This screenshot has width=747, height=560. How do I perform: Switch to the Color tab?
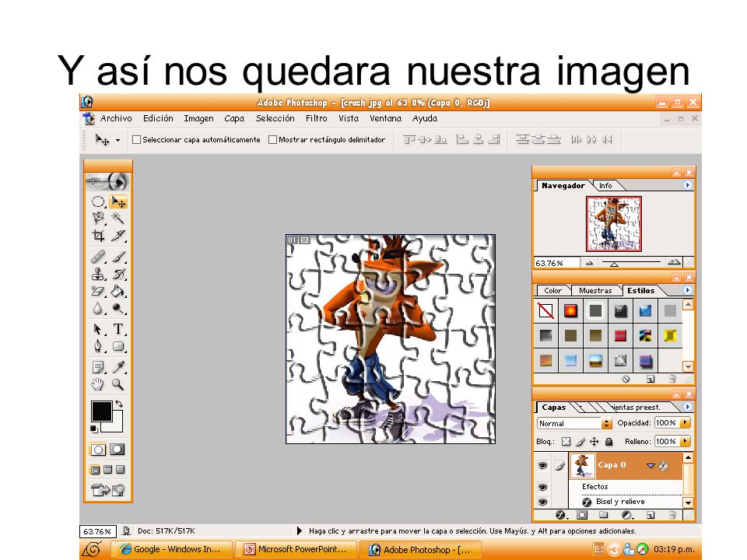pyautogui.click(x=552, y=290)
